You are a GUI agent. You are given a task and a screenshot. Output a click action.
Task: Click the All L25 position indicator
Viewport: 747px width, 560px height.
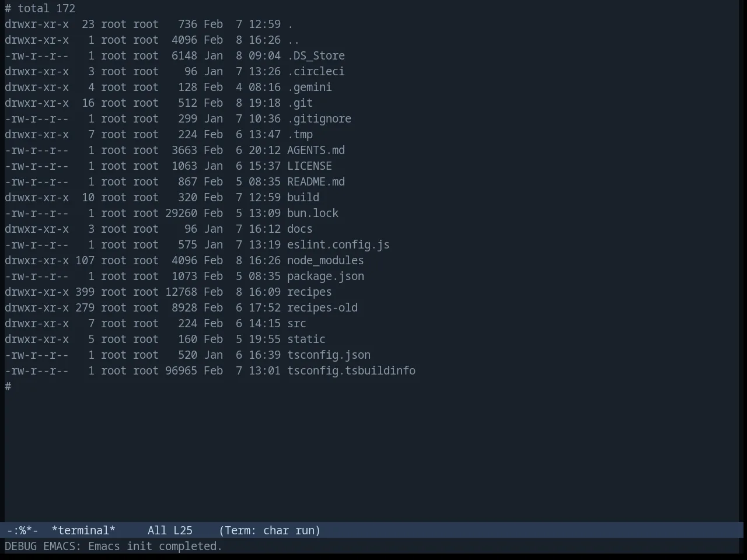click(x=170, y=530)
